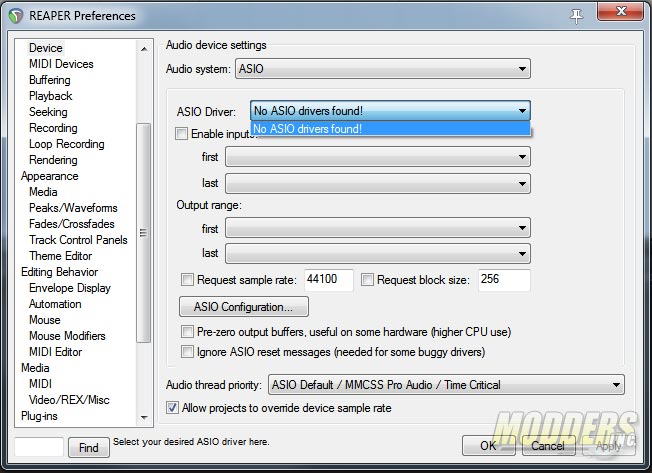This screenshot has width=652, height=473.
Task: Open the input range first dropdown
Action: [378, 157]
